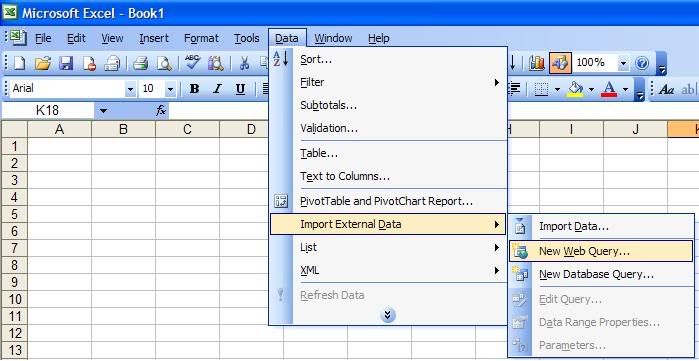Print using the printer icon
Image resolution: width=699 pixels, height=361 pixels.
140,63
